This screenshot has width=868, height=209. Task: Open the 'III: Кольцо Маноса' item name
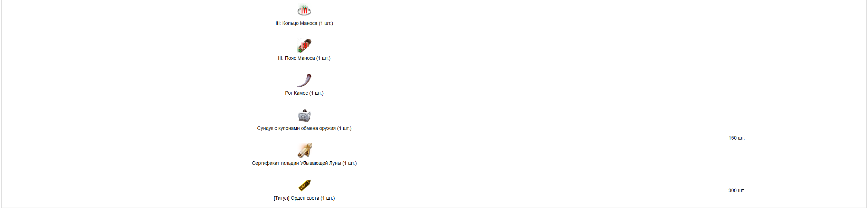pos(296,23)
